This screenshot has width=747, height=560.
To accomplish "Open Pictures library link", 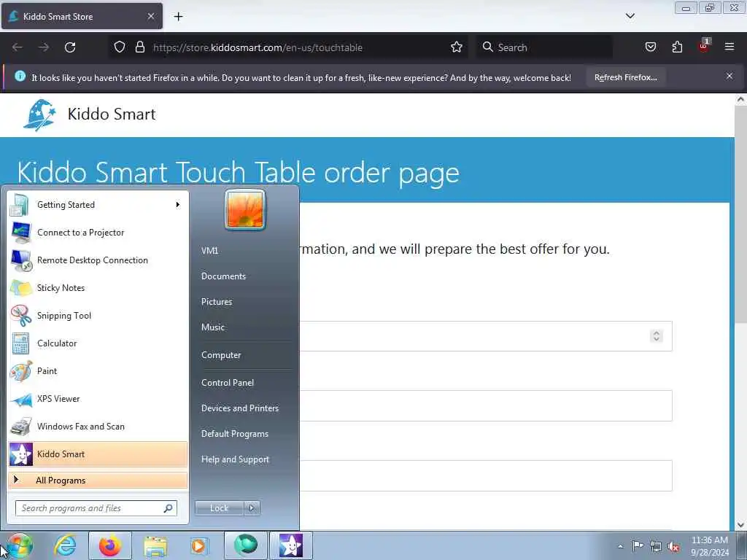I will click(217, 302).
